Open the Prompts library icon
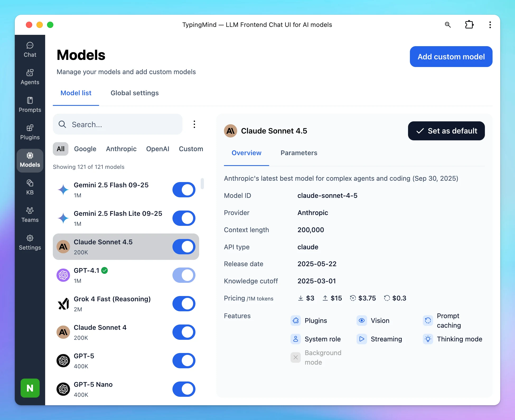The width and height of the screenshot is (515, 420). coord(30,101)
